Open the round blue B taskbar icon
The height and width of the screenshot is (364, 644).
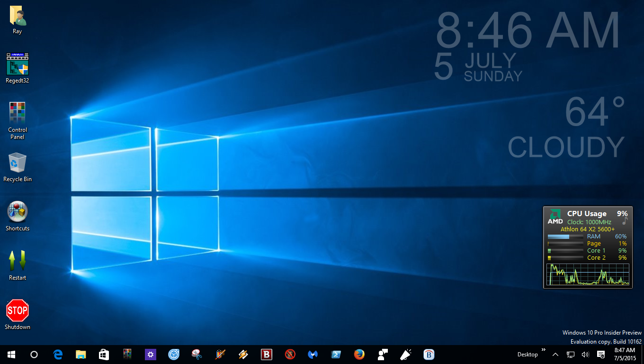[429, 354]
